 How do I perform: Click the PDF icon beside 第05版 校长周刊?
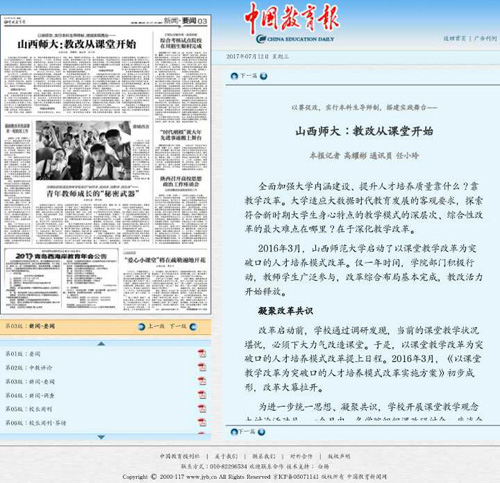pos(202,408)
